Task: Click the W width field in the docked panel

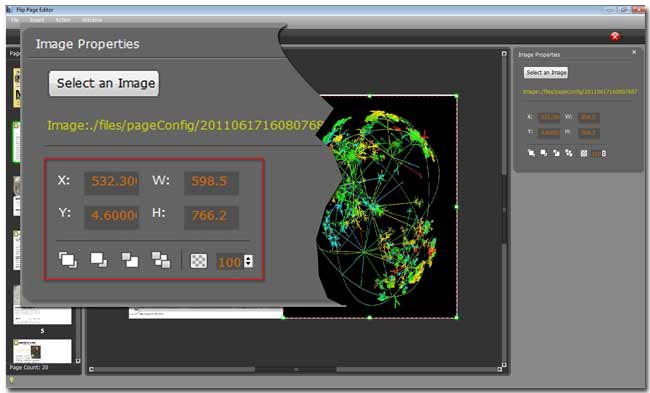Action: (x=589, y=117)
